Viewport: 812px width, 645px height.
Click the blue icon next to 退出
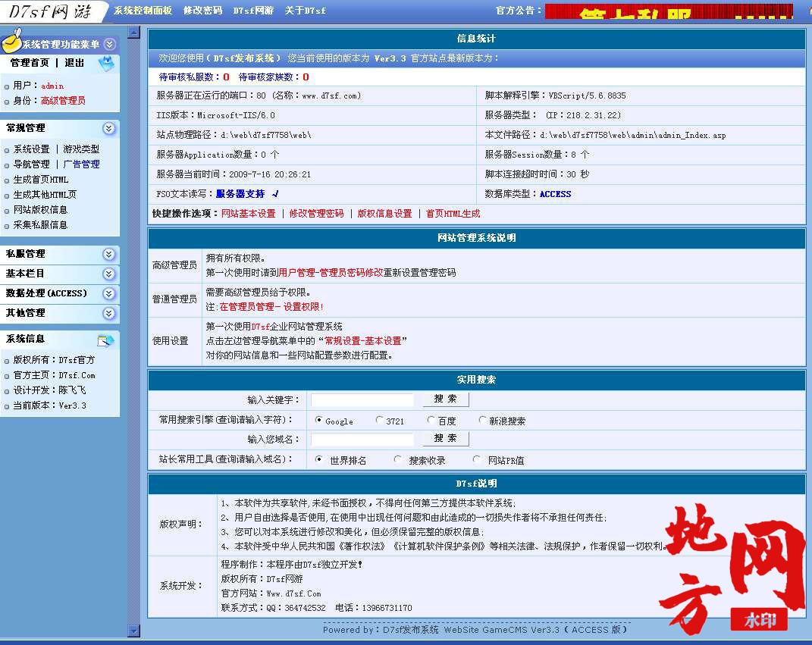(107, 63)
